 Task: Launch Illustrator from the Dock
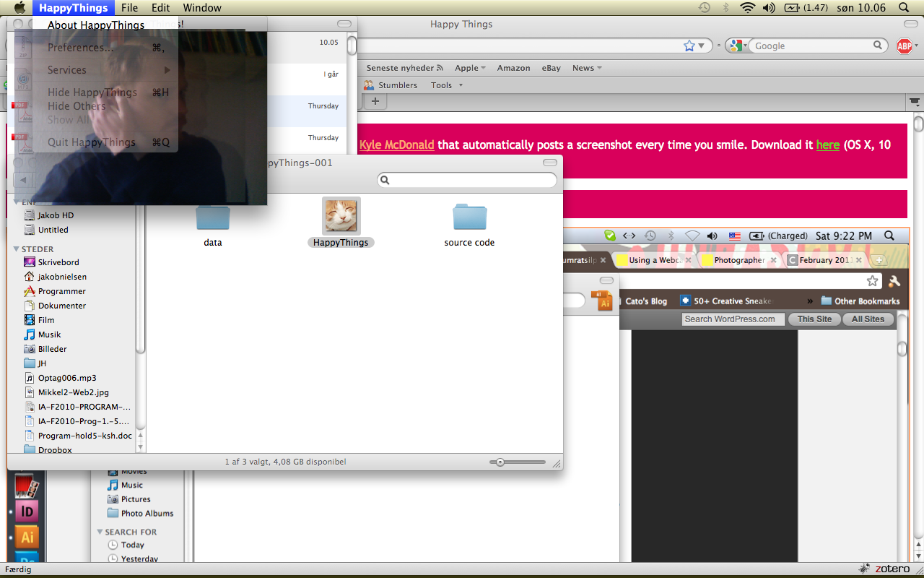(27, 537)
